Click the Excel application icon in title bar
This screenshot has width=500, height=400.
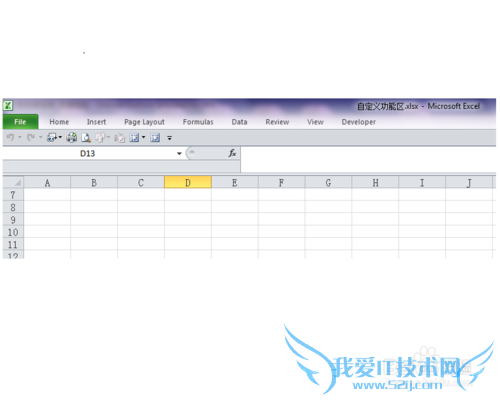[x=8, y=106]
